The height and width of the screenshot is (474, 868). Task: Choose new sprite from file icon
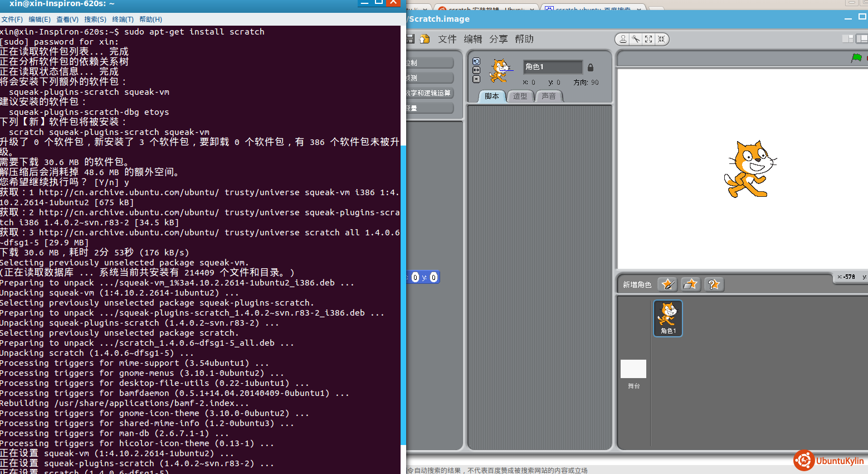point(690,284)
